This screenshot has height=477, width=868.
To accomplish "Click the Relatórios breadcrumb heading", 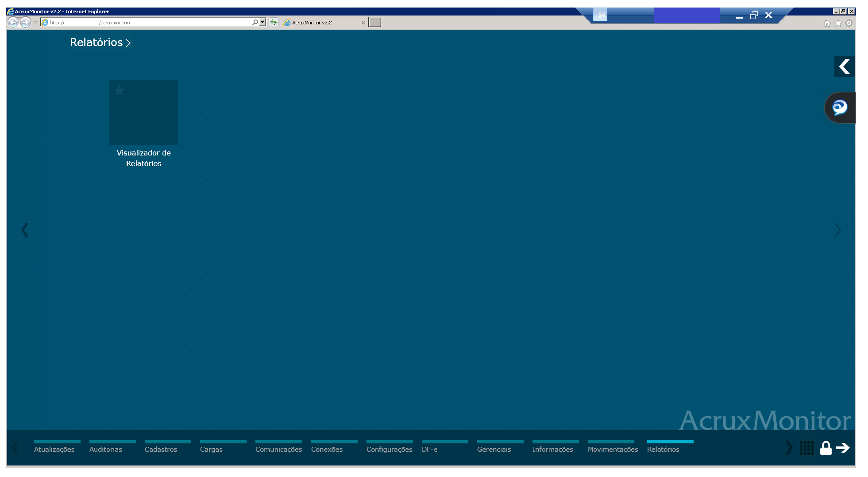I will 96,43.
